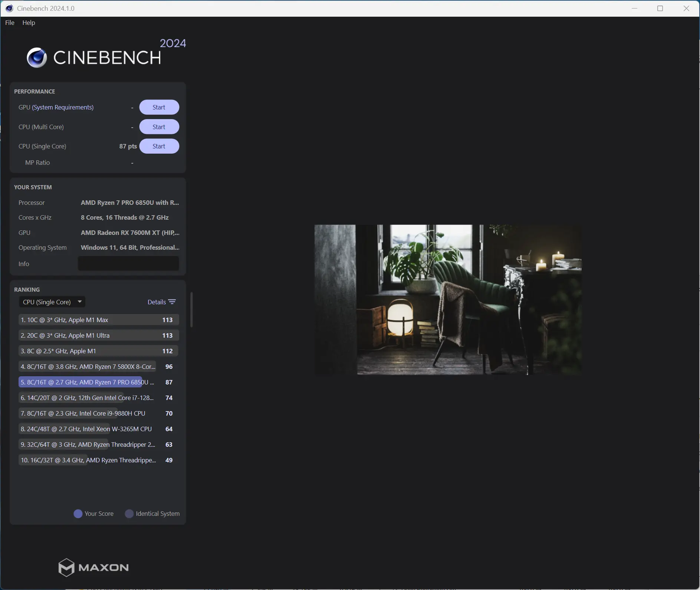Click the Identical System legend dot
The image size is (700, 590).
coord(129,514)
